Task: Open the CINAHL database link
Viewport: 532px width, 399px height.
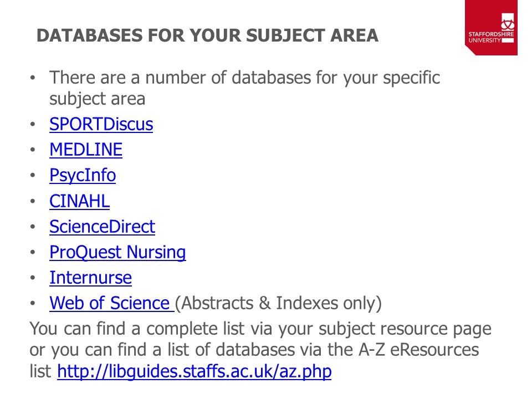Action: pos(80,201)
